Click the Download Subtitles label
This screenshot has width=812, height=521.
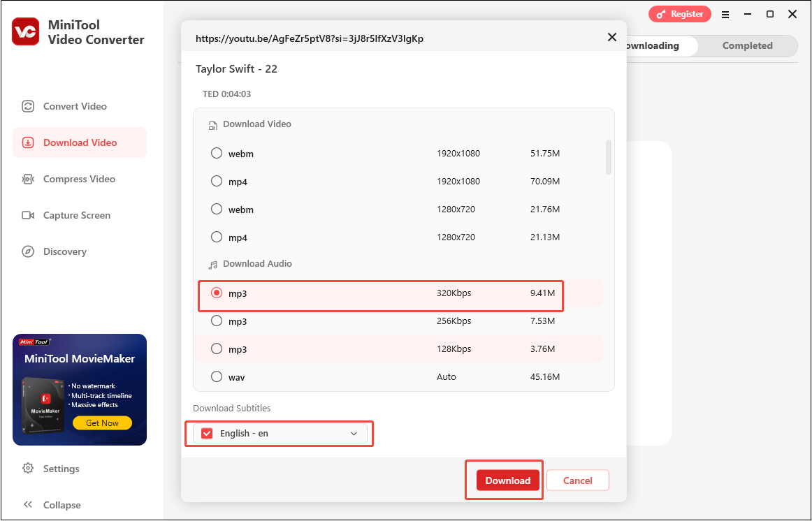click(x=231, y=409)
